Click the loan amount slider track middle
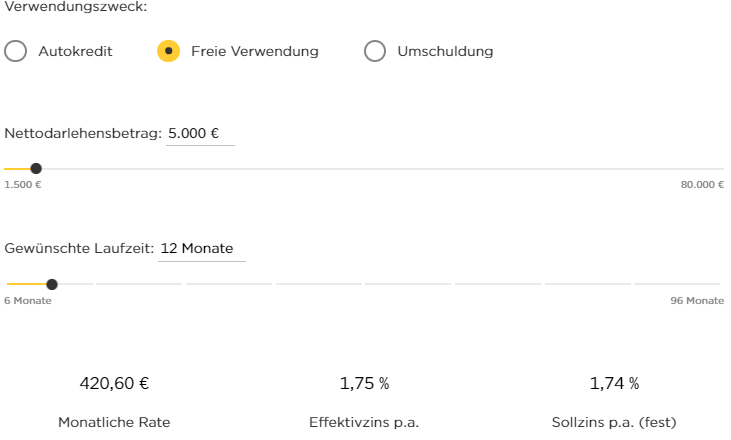The width and height of the screenshot is (731, 440). [365, 169]
